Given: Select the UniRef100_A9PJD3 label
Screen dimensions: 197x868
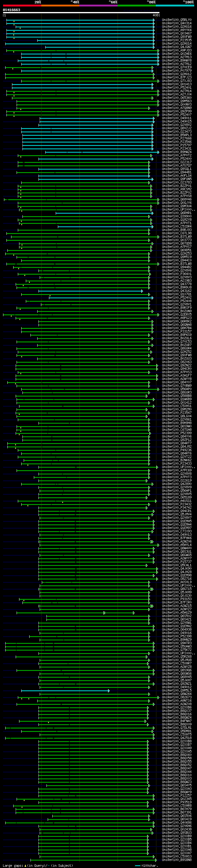Looking at the screenshot, I should click(x=177, y=50).
